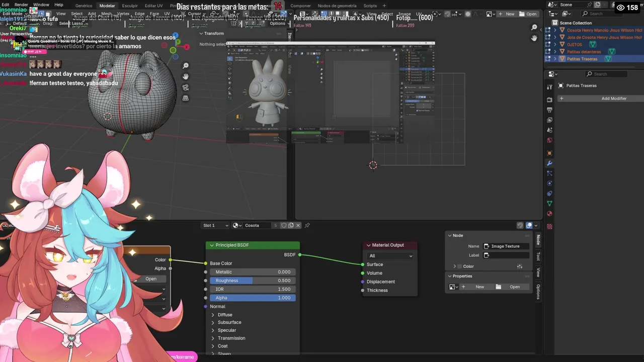Image resolution: width=644 pixels, height=362 pixels.
Task: Adjust the Alpha slider on Principled BSDF
Action: [253, 298]
